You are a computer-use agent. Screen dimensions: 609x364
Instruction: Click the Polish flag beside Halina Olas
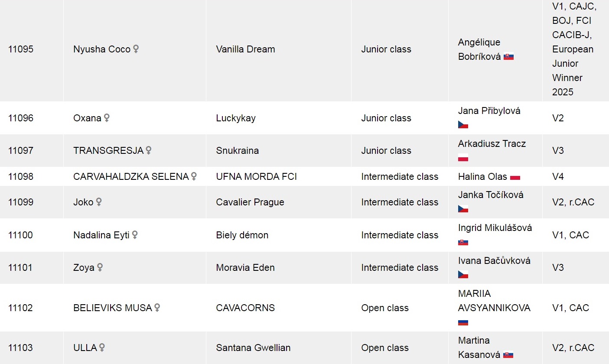coord(515,177)
